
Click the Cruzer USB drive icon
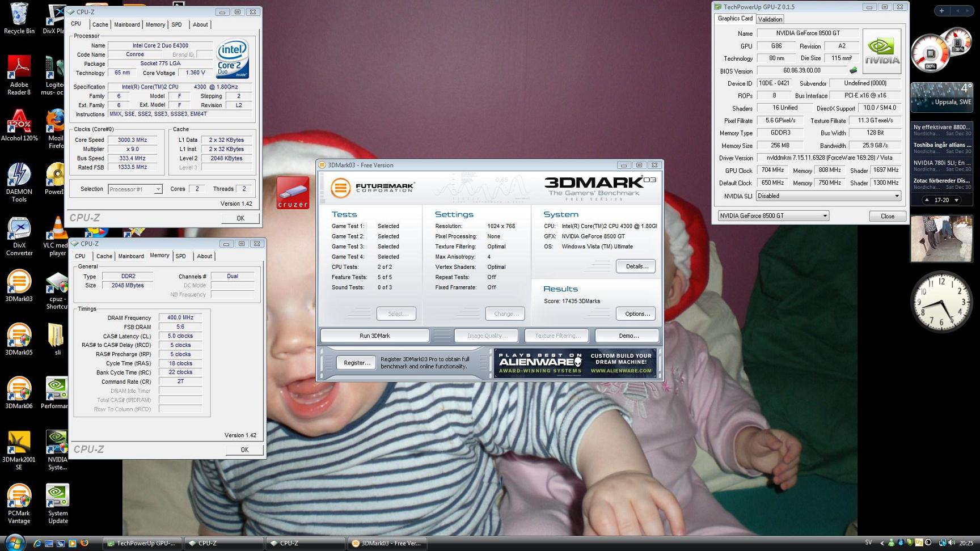pos(293,193)
